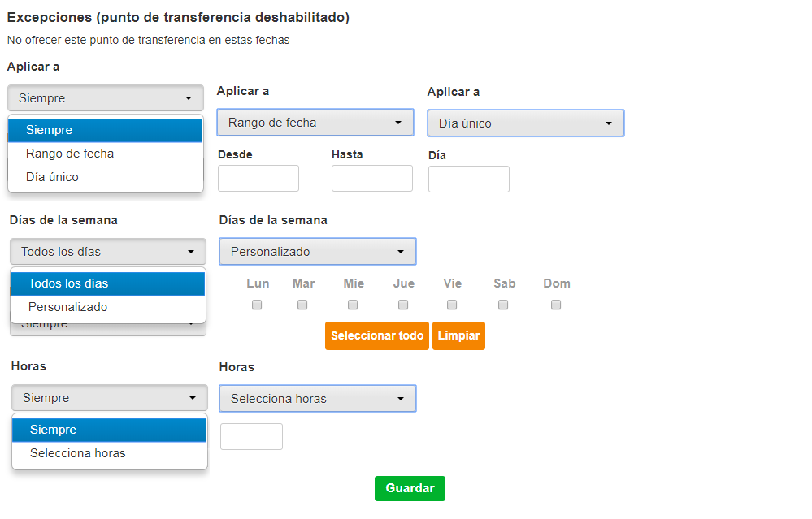The width and height of the screenshot is (812, 519).
Task: Enable the Dom checkbox
Action: pyautogui.click(x=556, y=305)
